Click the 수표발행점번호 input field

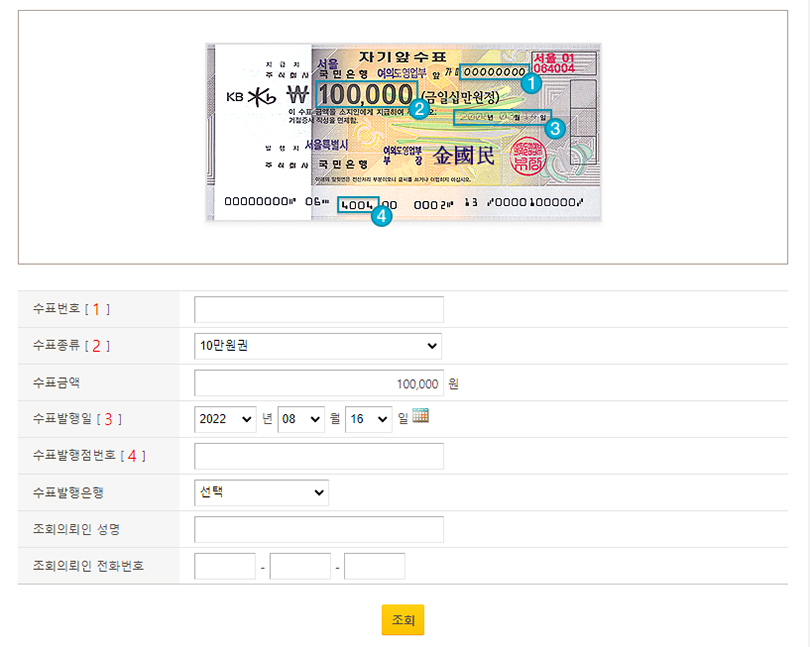coord(319,456)
